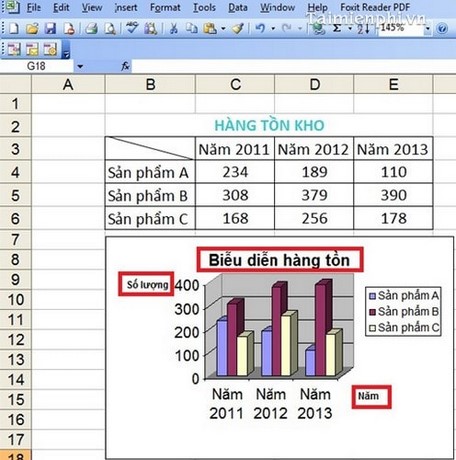Screen dimensions: 456x460
Task: Open a file with the Open folder icon
Action: tap(32, 28)
